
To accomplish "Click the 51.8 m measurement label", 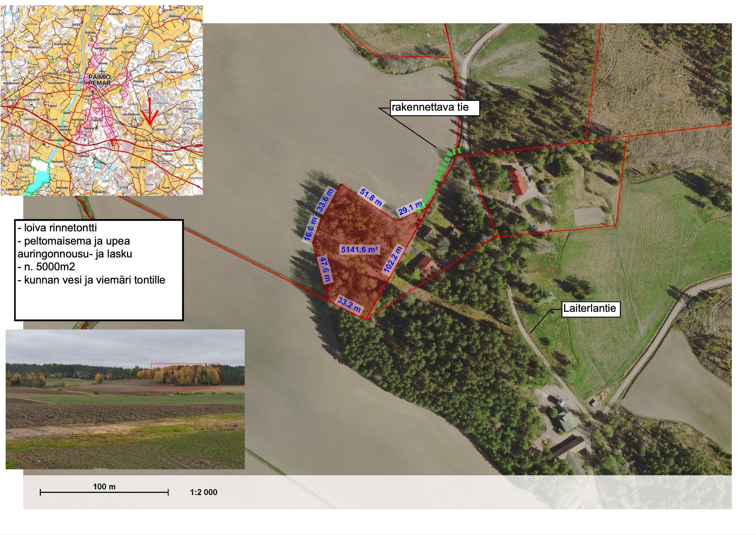I will [371, 197].
